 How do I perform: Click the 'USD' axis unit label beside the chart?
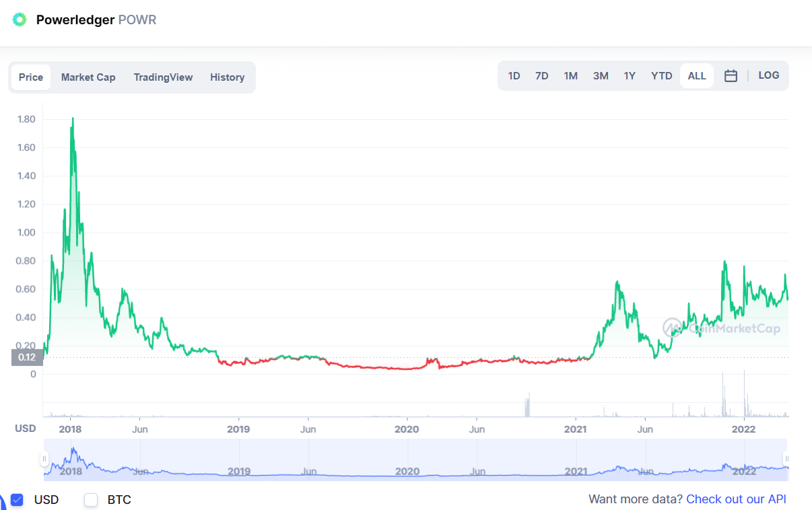click(26, 429)
